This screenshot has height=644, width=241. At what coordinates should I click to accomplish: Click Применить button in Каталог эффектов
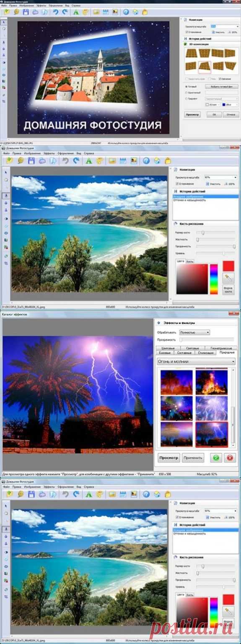coord(193,458)
